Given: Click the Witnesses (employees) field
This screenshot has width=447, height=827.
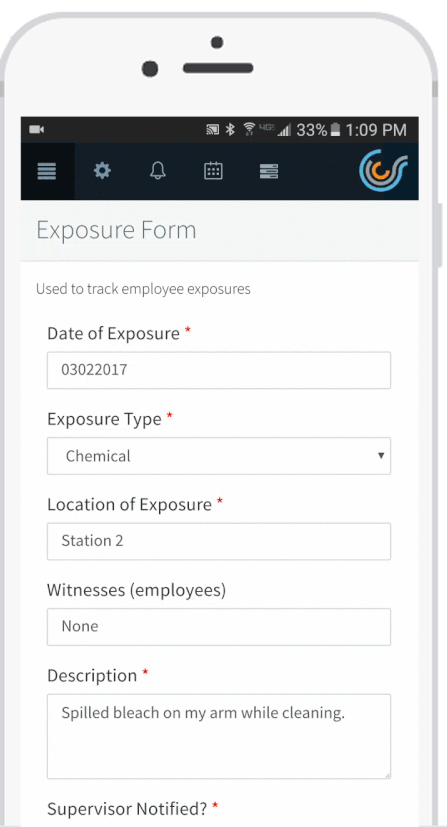Looking at the screenshot, I should [219, 627].
